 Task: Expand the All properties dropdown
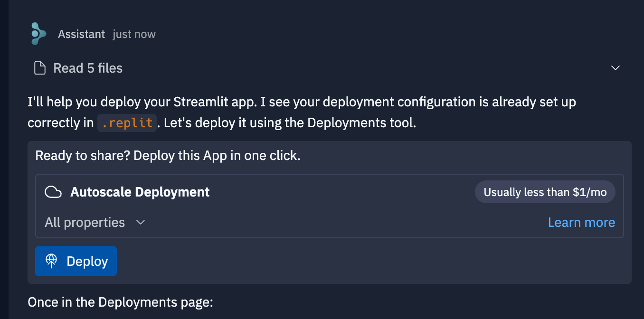[x=95, y=222]
